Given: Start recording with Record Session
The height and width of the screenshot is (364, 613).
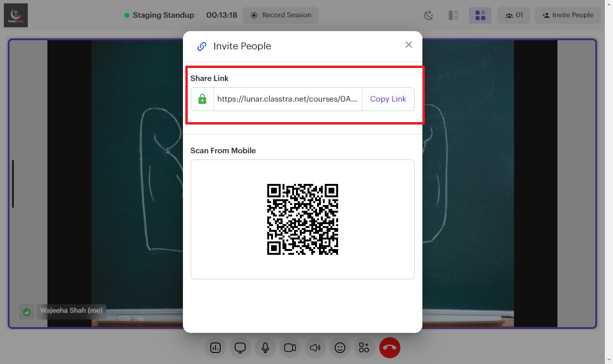Looking at the screenshot, I should (281, 15).
